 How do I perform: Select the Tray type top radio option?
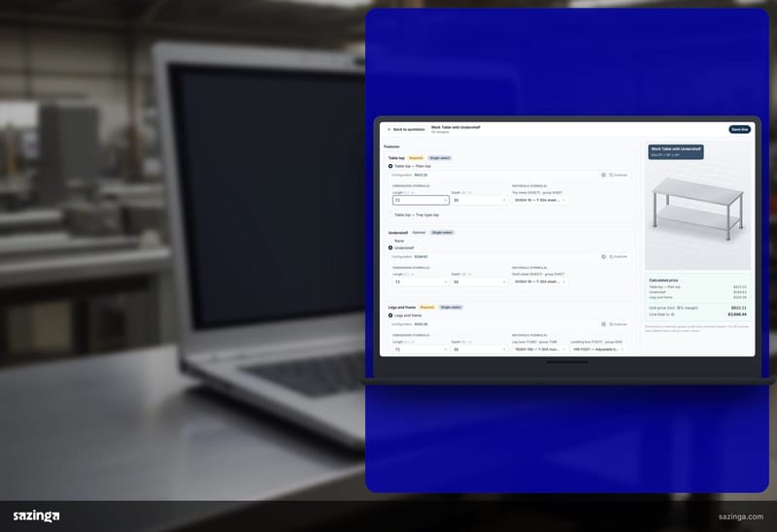tap(390, 215)
